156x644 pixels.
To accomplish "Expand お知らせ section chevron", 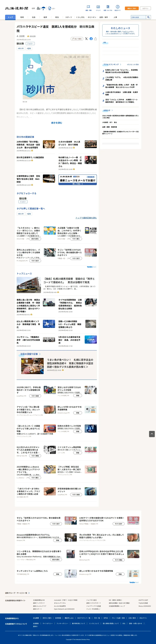I will (112, 110).
